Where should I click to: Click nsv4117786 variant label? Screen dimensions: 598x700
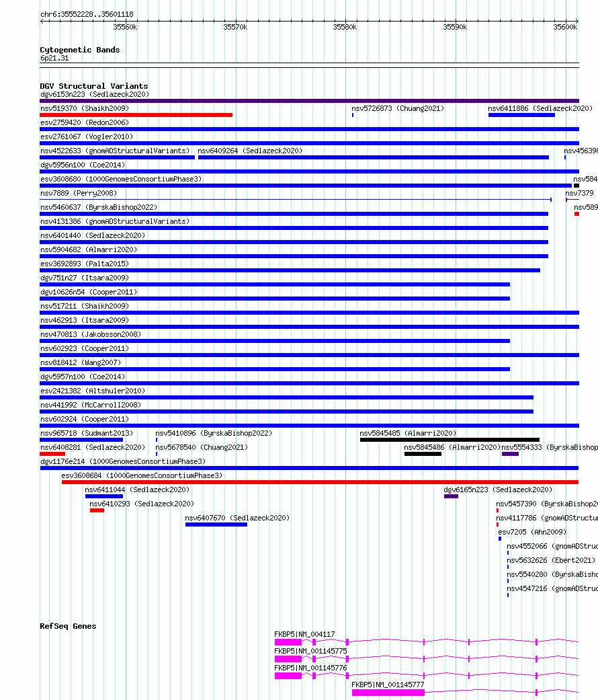coord(547,518)
